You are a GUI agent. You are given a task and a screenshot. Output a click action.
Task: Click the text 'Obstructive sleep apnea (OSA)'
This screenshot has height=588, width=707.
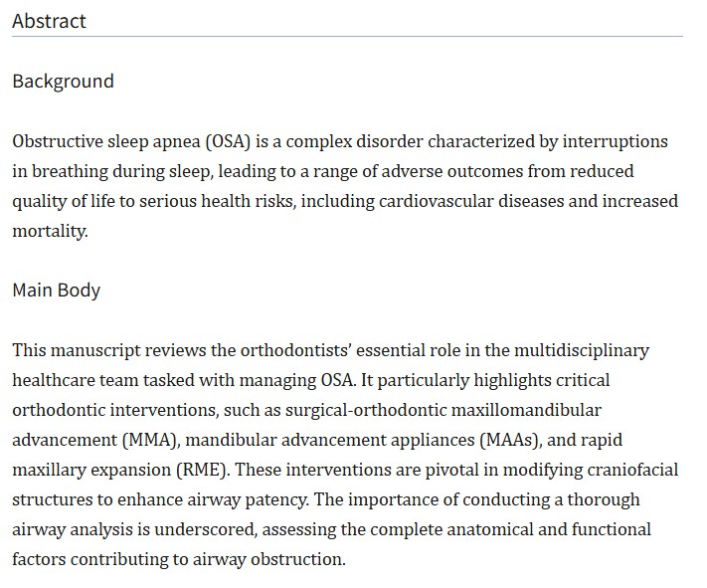[131, 141]
